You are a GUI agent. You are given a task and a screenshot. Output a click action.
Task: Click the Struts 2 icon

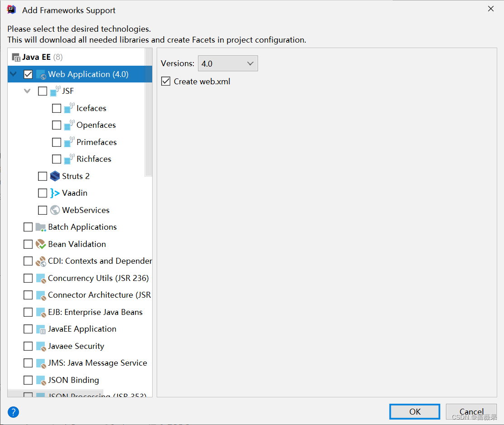coord(55,176)
